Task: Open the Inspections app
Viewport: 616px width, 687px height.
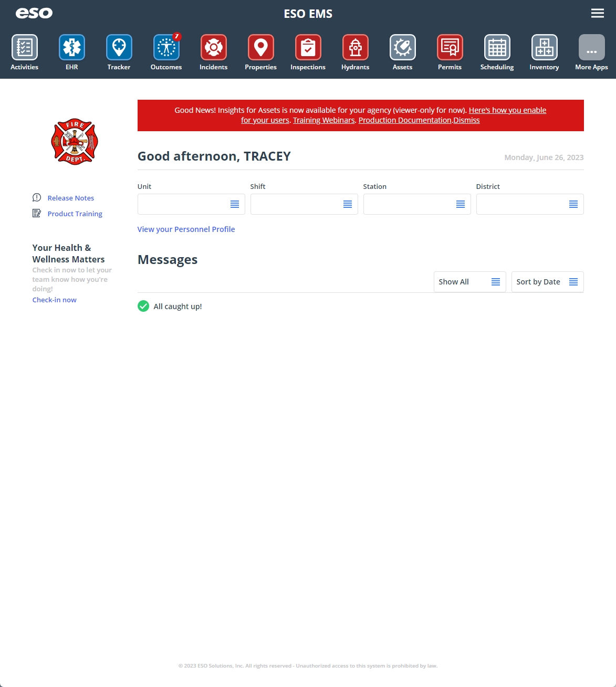Action: [x=308, y=52]
